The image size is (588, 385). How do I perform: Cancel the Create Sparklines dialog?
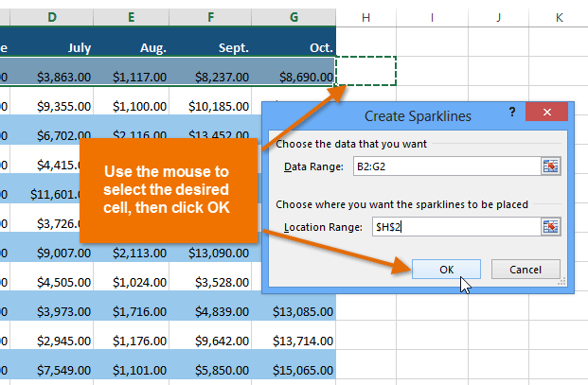526,270
